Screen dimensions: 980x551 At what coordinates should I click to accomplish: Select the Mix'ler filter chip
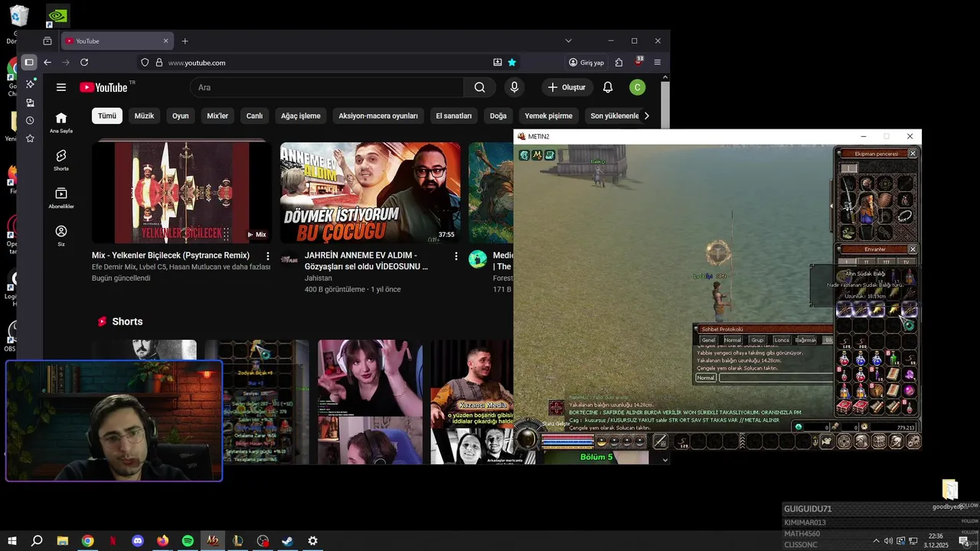pos(217,116)
